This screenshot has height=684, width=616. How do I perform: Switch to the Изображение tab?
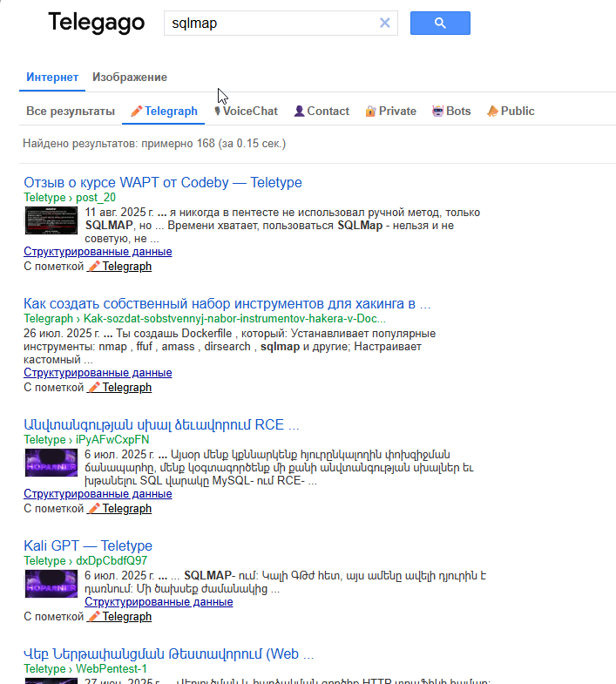pos(130,78)
